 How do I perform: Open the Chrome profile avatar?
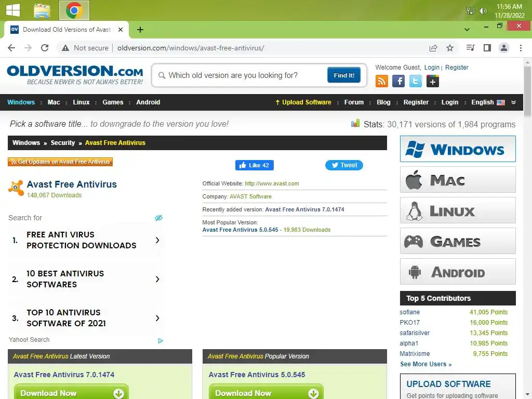(504, 48)
